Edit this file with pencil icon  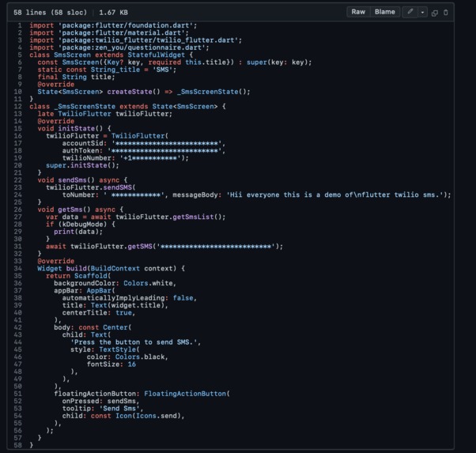pos(410,12)
